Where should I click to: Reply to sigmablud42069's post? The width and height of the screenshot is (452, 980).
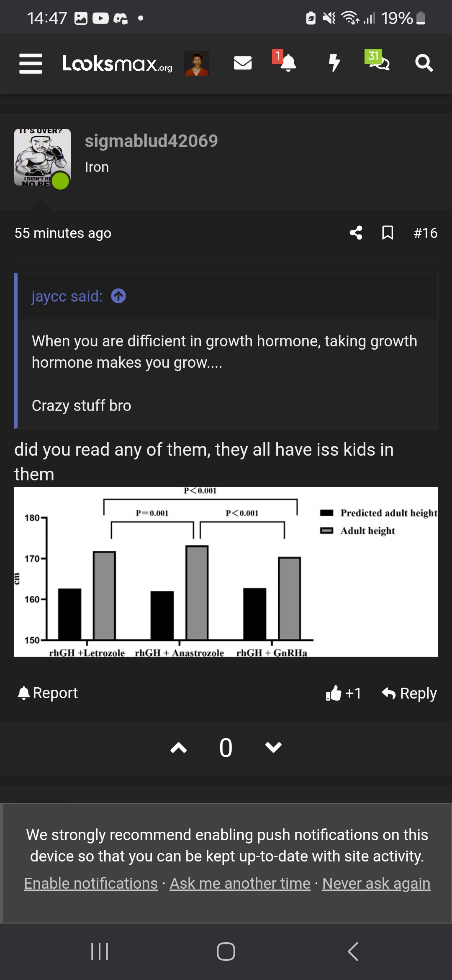pyautogui.click(x=409, y=693)
